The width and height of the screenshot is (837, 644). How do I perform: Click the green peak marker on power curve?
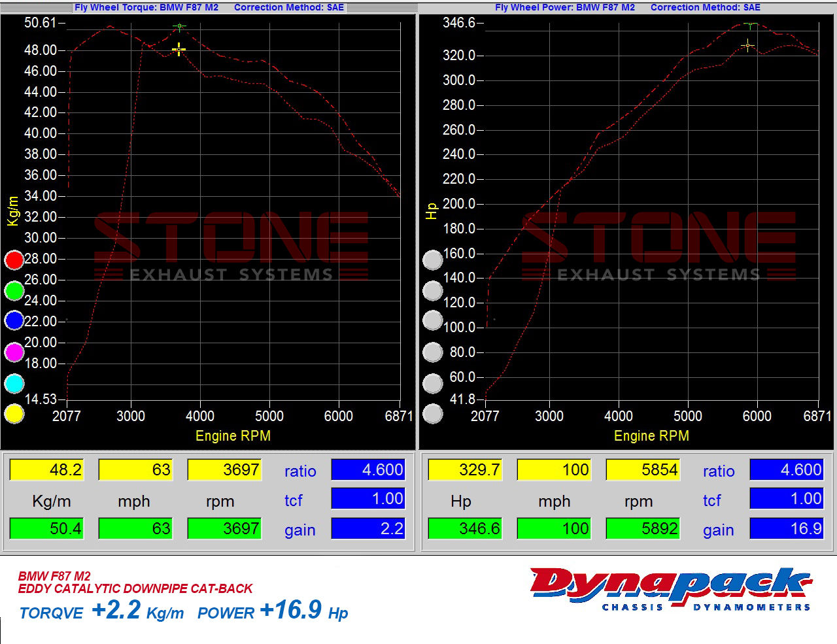750,25
